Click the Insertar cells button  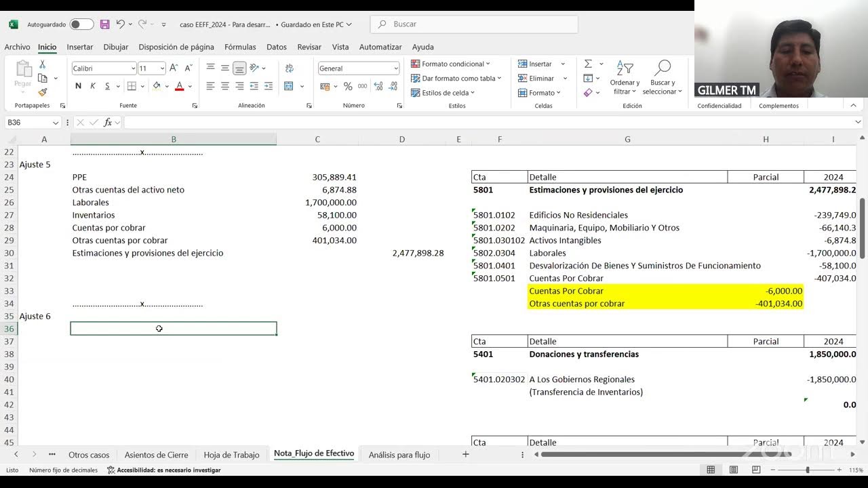[x=536, y=64]
